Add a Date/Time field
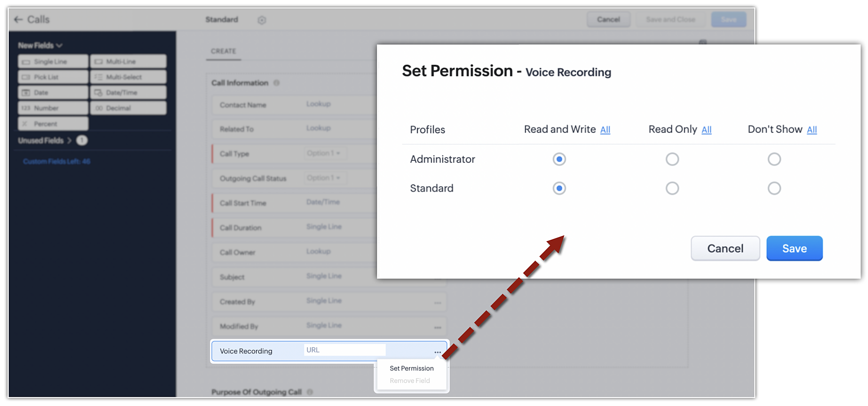The image size is (868, 406). [x=128, y=92]
